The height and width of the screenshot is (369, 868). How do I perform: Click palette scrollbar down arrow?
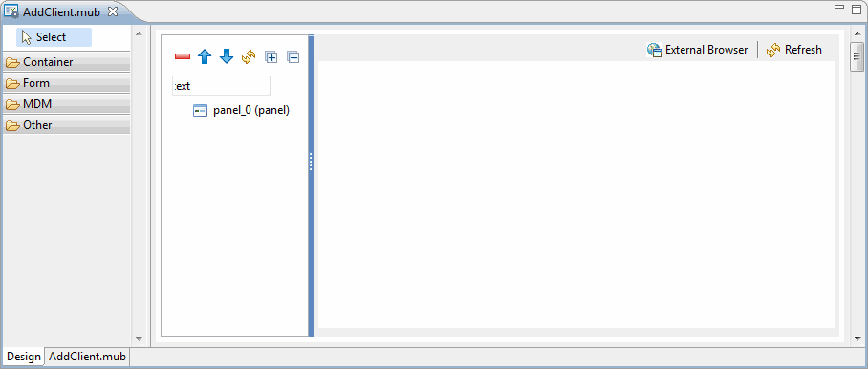139,339
